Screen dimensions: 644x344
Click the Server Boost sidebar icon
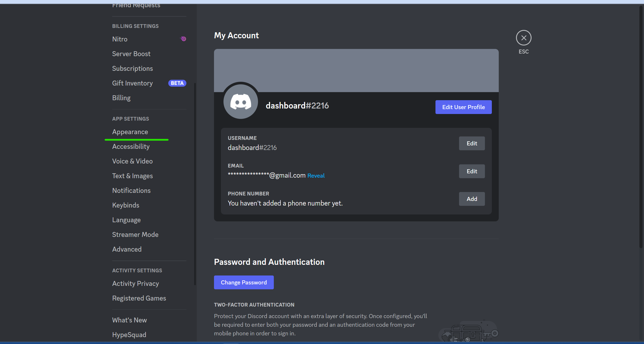[131, 53]
